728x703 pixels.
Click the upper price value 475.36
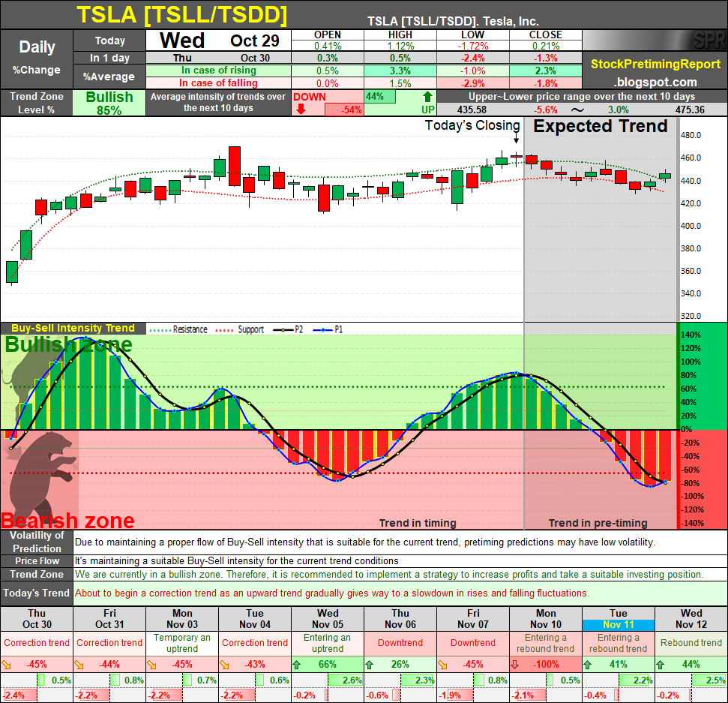pos(690,110)
